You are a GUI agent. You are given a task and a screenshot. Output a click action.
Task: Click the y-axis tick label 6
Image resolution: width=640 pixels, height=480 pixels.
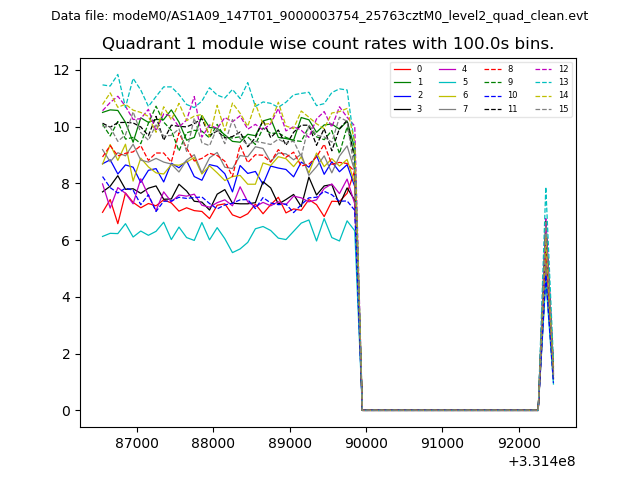(66, 240)
